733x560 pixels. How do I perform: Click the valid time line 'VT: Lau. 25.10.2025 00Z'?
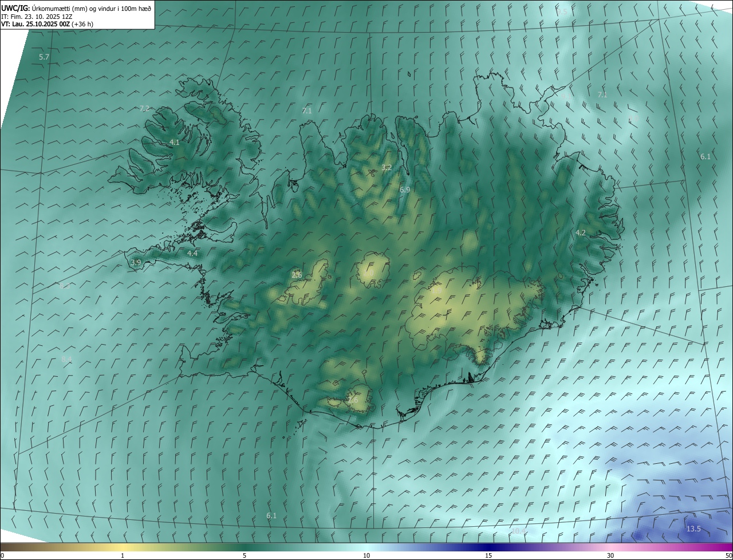pos(36,25)
